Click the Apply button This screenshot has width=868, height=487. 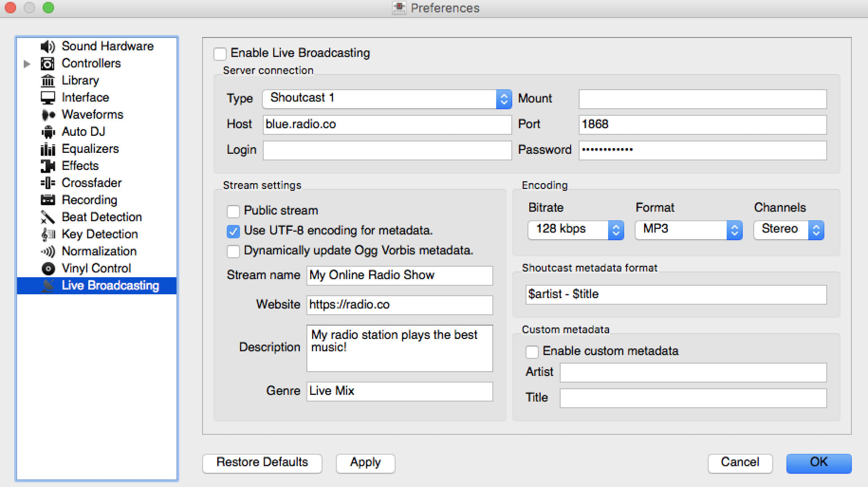pyautogui.click(x=365, y=463)
